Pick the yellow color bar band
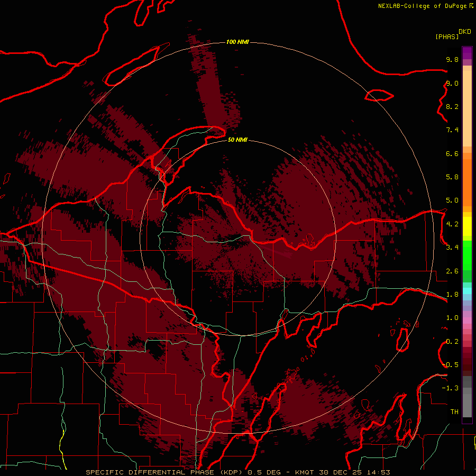The height and width of the screenshot is (476, 476). pos(467,226)
